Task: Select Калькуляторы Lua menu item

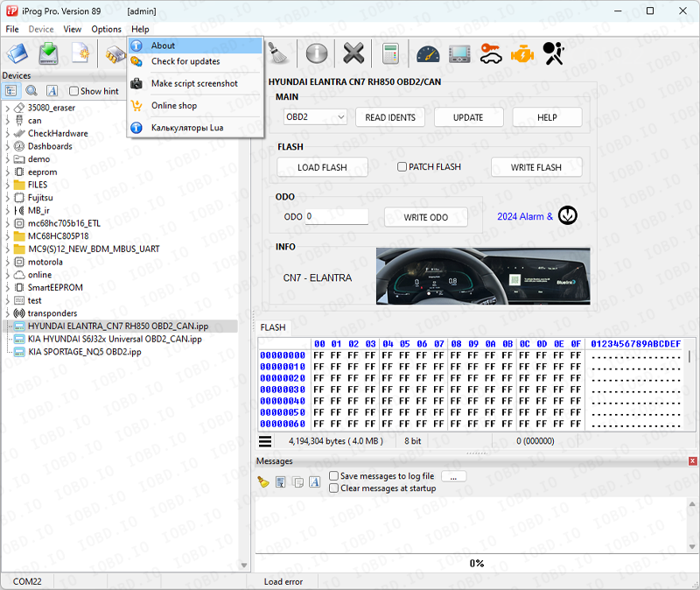Action: click(195, 128)
